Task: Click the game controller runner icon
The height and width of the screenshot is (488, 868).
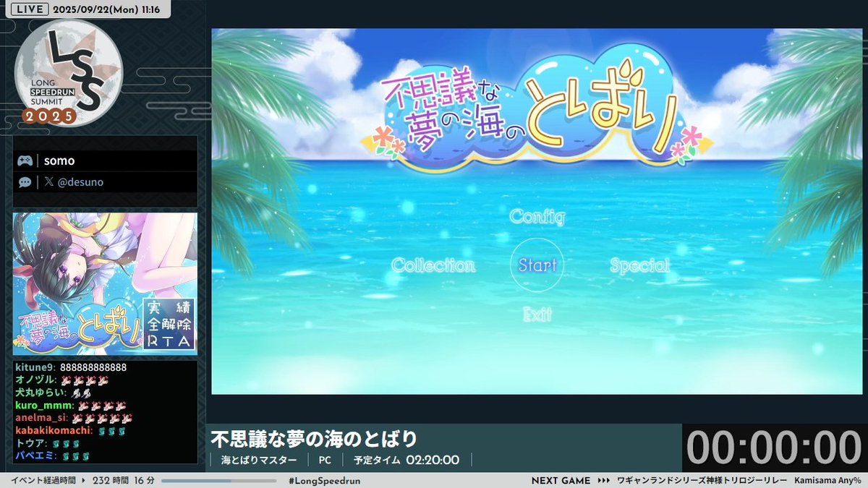Action: (x=25, y=160)
